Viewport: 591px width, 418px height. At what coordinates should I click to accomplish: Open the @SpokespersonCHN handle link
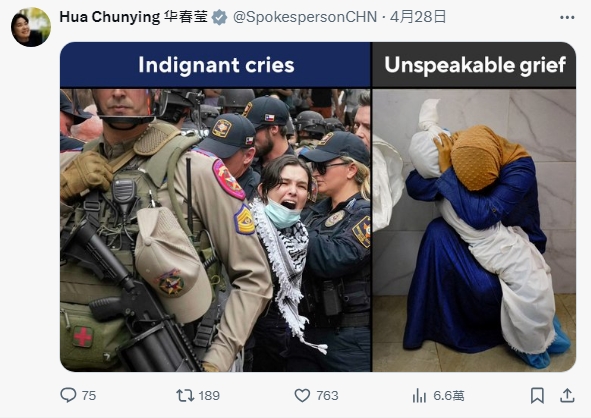coord(305,17)
